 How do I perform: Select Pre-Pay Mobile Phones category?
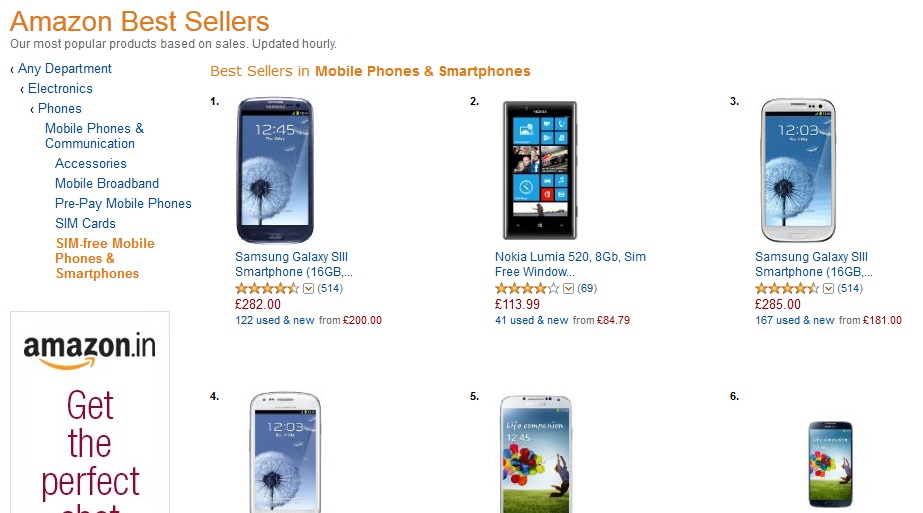(123, 204)
